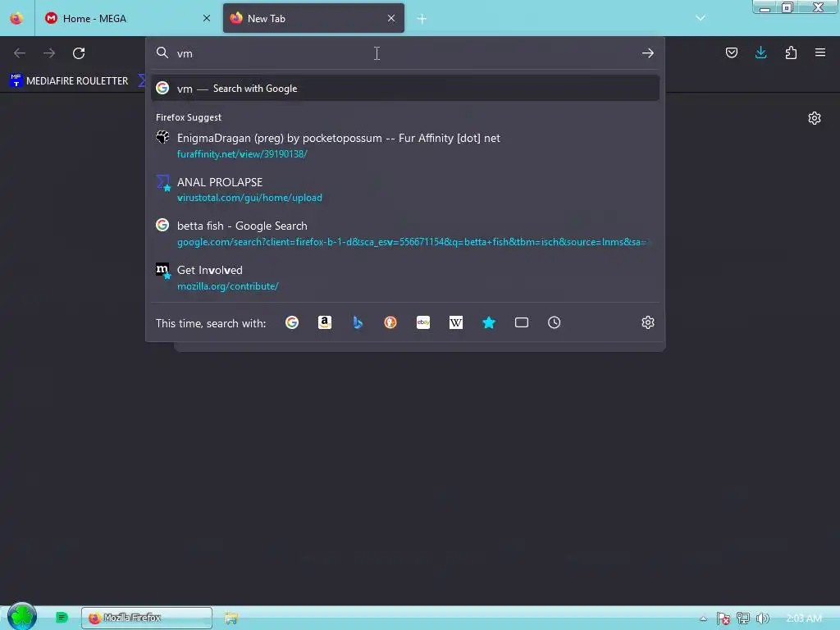Viewport: 840px width, 630px height.
Task: Close the Home - MEGA tab
Action: click(x=207, y=18)
